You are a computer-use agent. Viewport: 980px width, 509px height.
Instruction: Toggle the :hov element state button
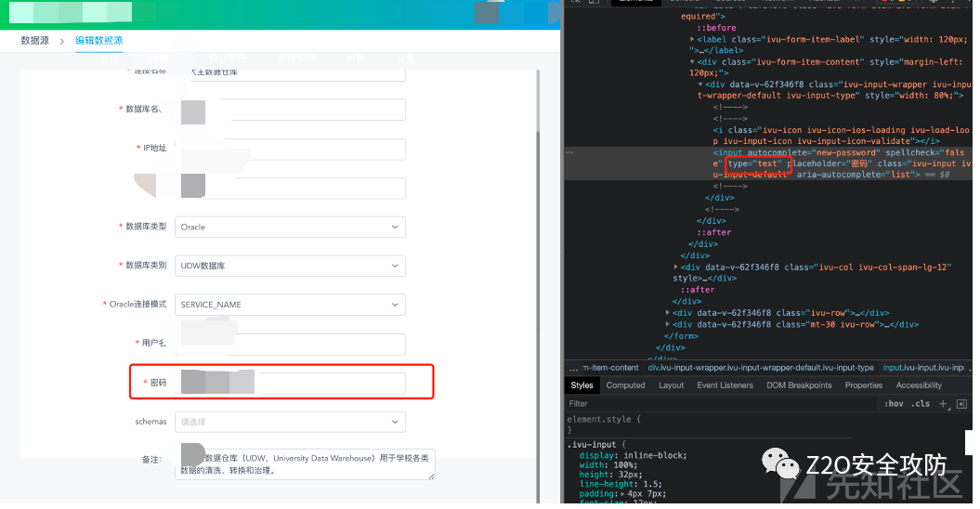(893, 404)
